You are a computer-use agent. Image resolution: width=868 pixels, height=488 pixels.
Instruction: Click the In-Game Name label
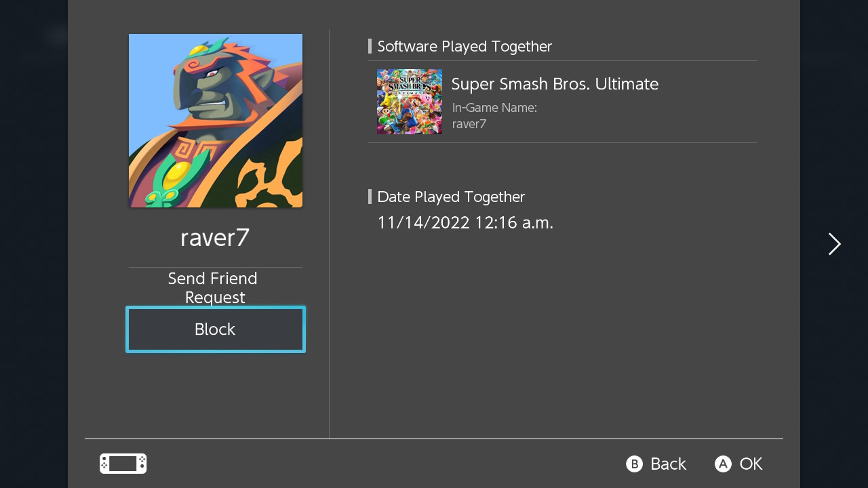coord(494,107)
